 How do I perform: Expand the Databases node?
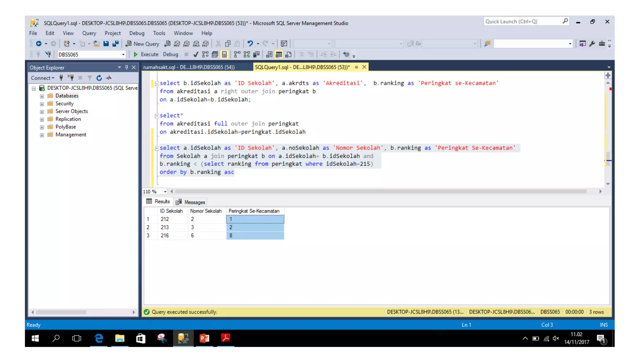pos(42,96)
